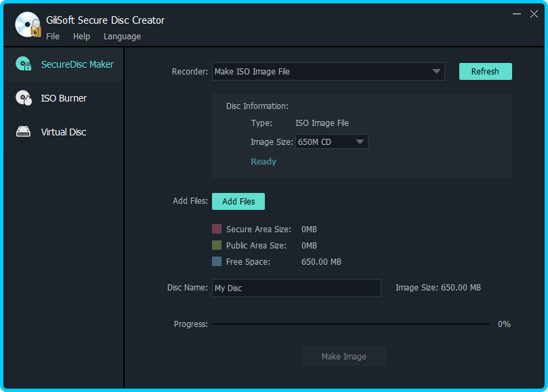This screenshot has height=392, width=548.
Task: Click the Public Area Size '0MB' value
Action: [309, 246]
